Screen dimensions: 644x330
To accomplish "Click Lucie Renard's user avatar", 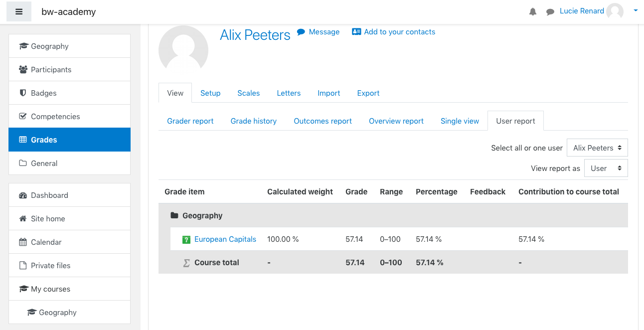I will (x=615, y=11).
